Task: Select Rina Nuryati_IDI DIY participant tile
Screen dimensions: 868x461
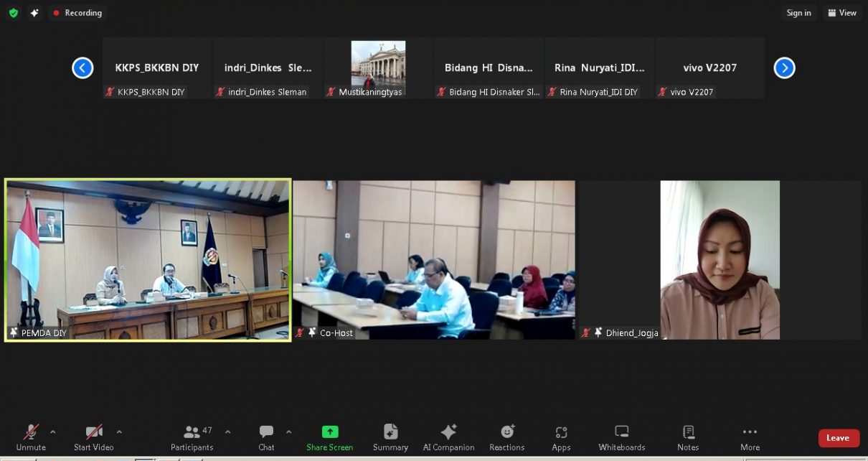Action: click(599, 68)
